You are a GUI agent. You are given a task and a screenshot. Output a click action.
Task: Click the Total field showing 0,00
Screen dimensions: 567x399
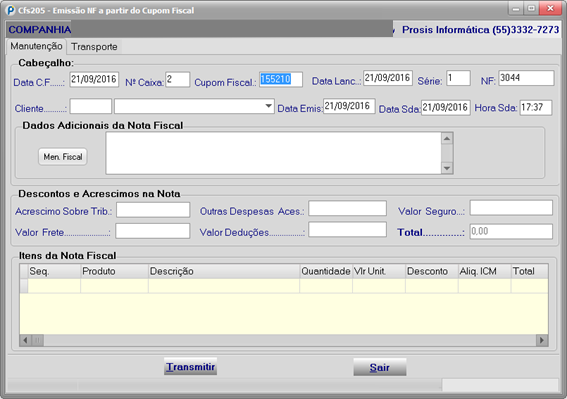(511, 232)
